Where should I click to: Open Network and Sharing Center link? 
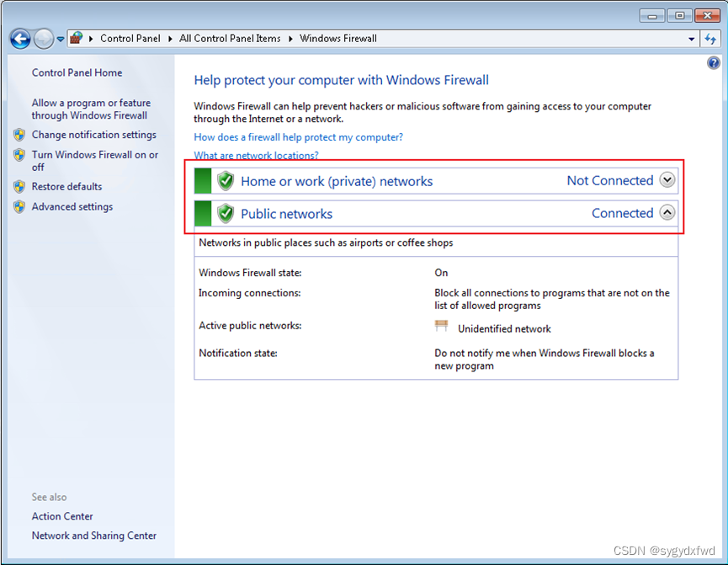(x=93, y=536)
